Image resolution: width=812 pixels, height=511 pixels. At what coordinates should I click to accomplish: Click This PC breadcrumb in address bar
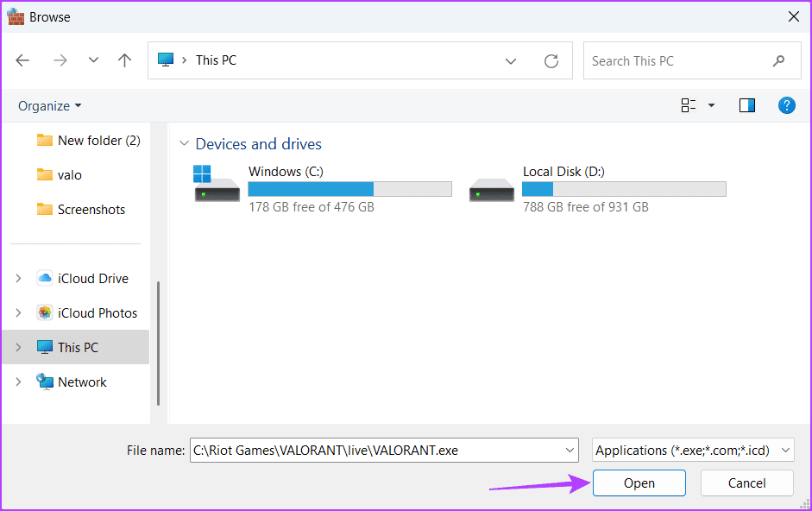point(216,60)
